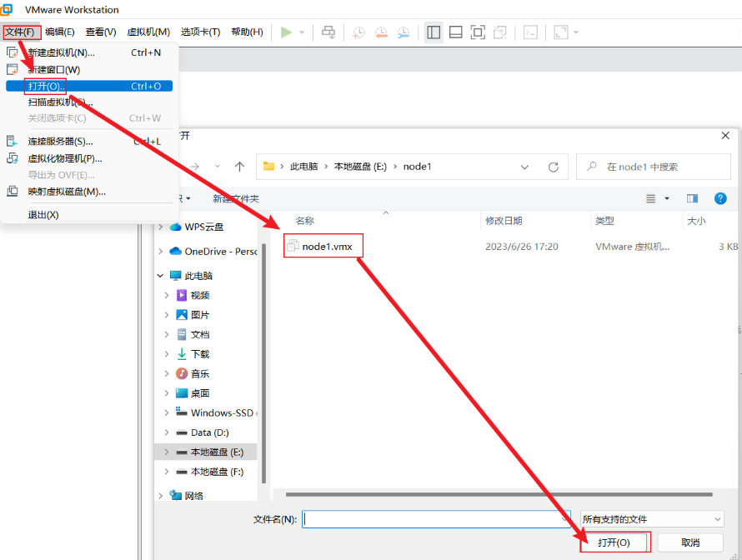Screen dimensions: 742x560
Task: Choose 映射虚拟磁盘(M)... menu entry
Action: tap(89, 192)
